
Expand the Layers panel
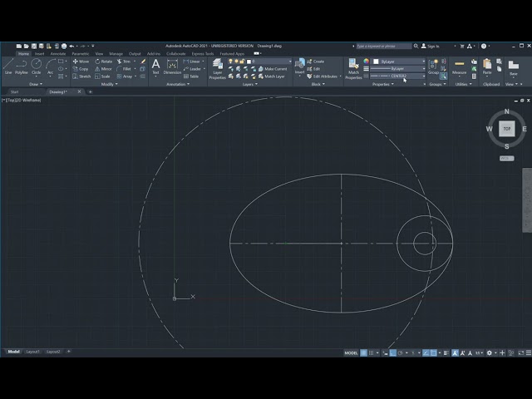(250, 84)
